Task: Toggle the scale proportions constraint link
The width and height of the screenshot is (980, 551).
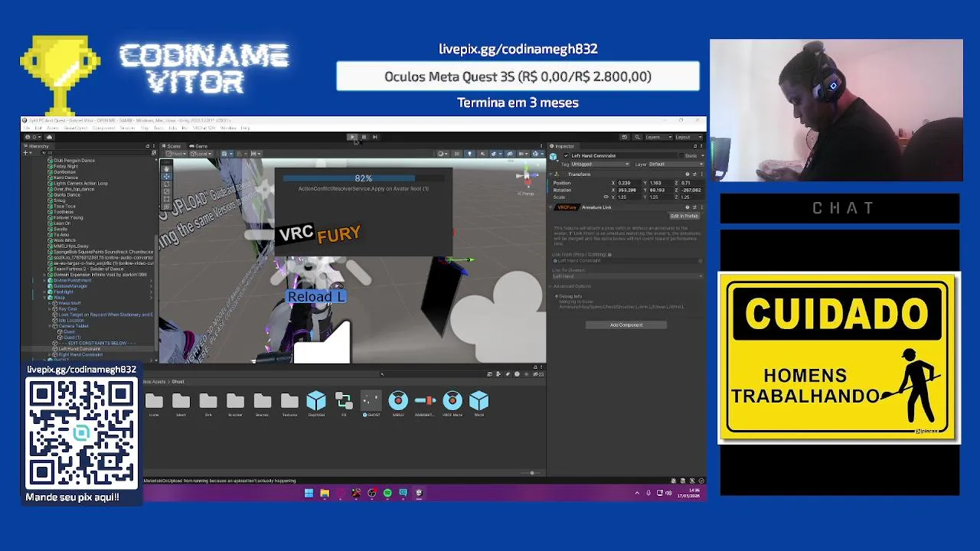Action: point(606,197)
